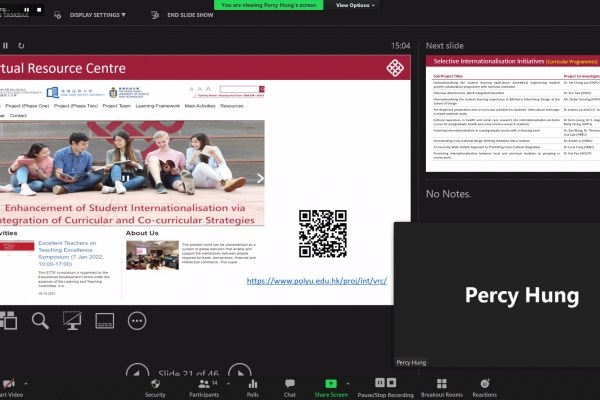Stop the recording
Image resolution: width=600 pixels, height=400 pixels.
click(x=391, y=383)
